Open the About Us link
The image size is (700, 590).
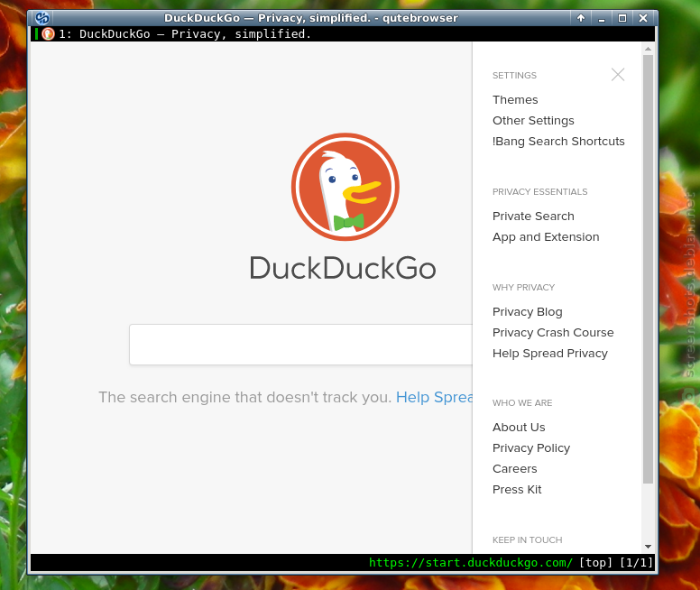click(x=519, y=428)
